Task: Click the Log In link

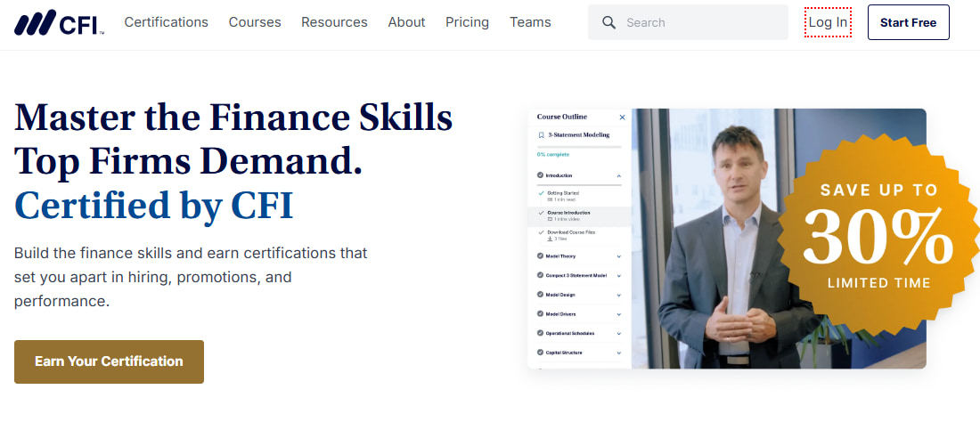Action: pyautogui.click(x=828, y=22)
